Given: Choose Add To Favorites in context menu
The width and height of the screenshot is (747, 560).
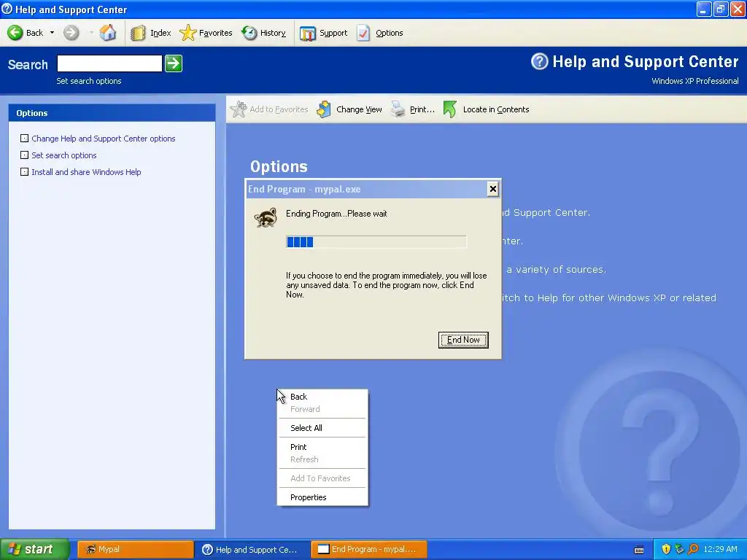Looking at the screenshot, I should pyautogui.click(x=322, y=478).
